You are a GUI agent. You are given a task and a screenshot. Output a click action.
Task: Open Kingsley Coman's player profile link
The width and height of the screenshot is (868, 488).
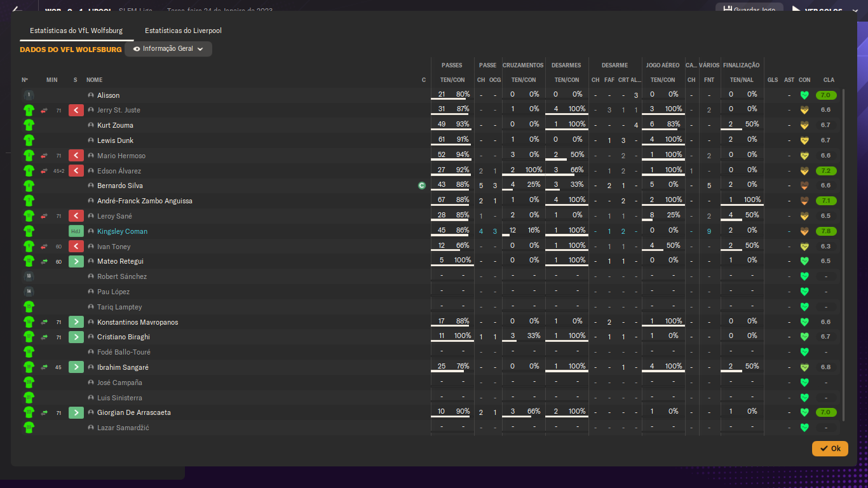pos(122,231)
